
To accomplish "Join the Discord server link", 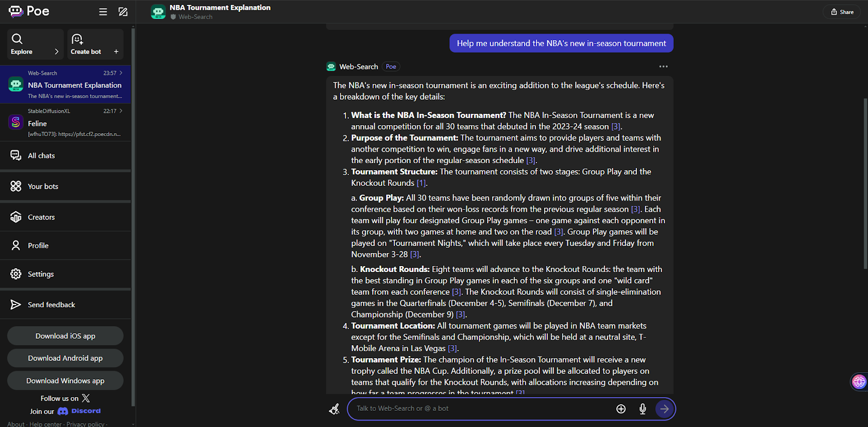I will (x=65, y=411).
